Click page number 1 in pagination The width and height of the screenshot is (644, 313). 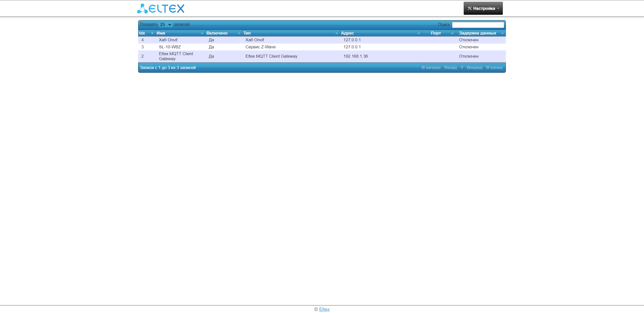[x=462, y=68]
